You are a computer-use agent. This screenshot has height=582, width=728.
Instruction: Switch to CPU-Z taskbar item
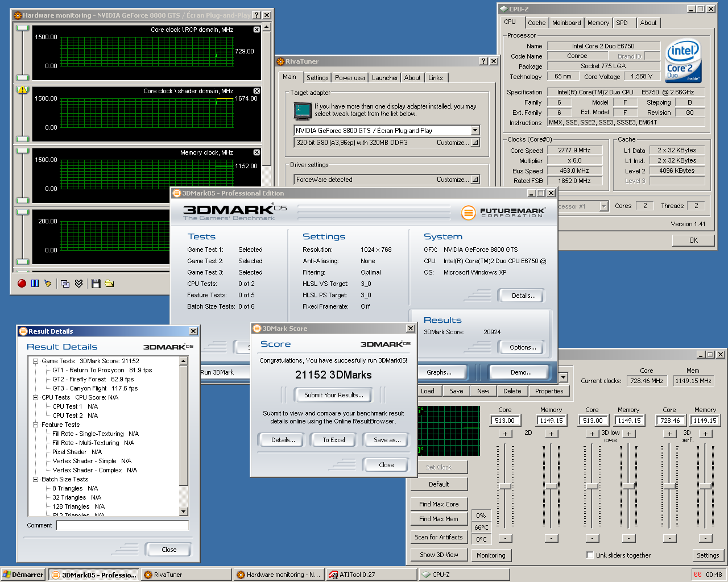click(464, 575)
